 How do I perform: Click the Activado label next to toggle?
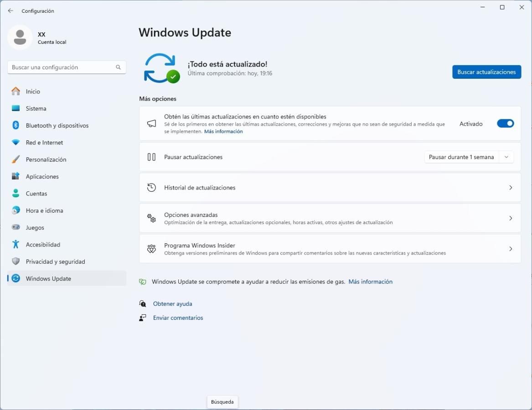(471, 124)
